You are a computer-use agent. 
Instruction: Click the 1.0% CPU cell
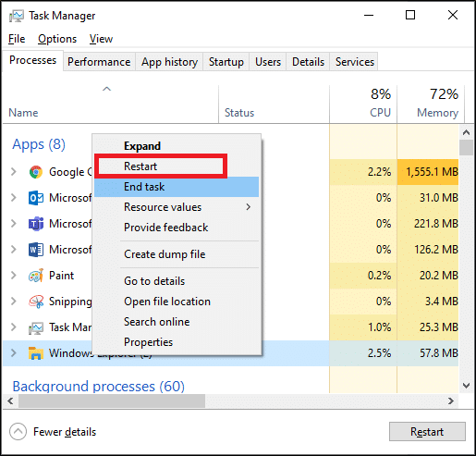[363, 327]
